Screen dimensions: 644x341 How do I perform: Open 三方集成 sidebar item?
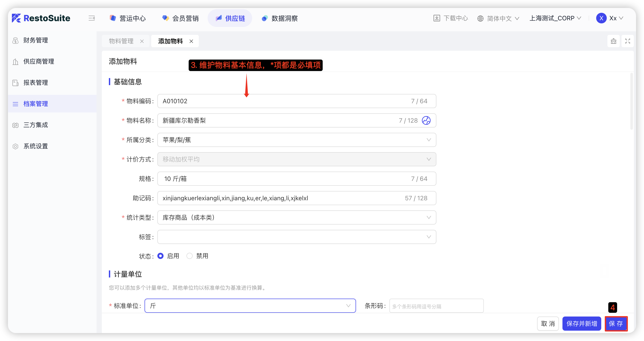(35, 125)
